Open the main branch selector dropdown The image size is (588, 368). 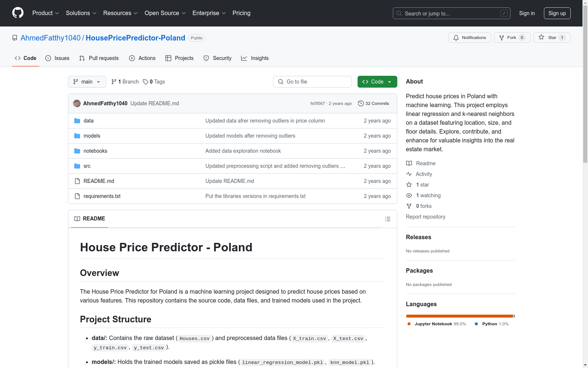tap(87, 82)
